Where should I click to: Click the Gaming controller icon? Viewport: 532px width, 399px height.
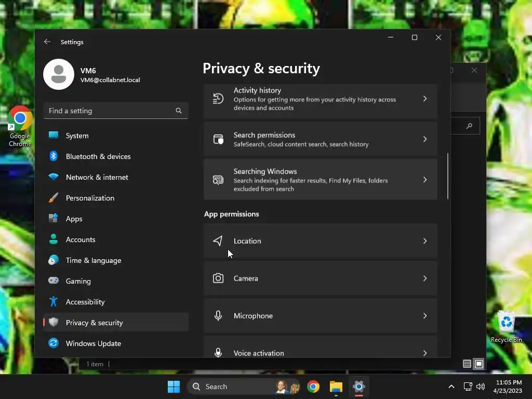click(x=54, y=281)
